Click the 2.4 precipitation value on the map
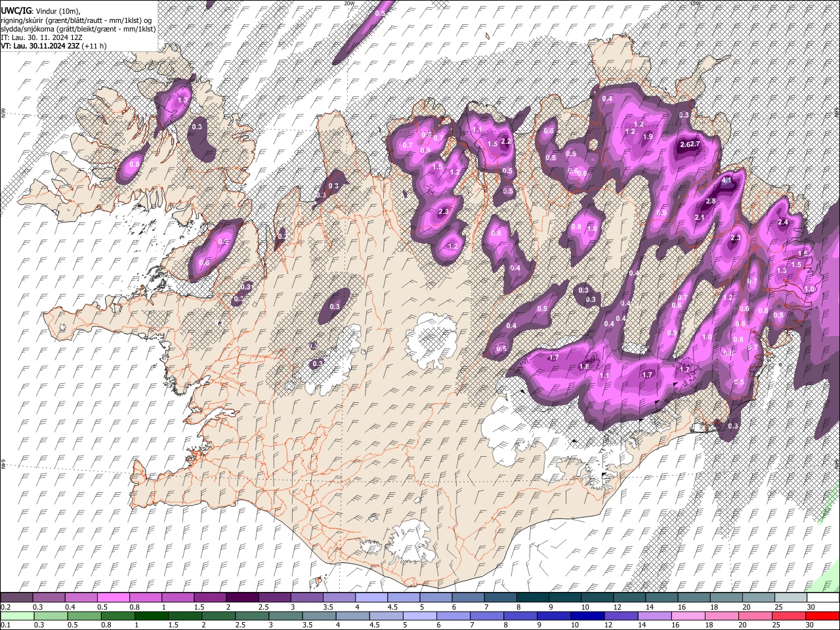840x630 pixels. tap(782, 222)
